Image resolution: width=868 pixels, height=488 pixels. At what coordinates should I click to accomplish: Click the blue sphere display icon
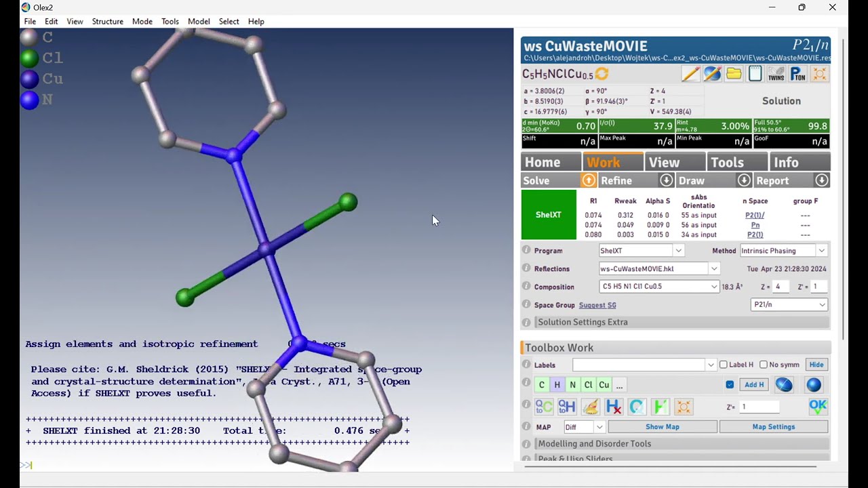click(814, 385)
